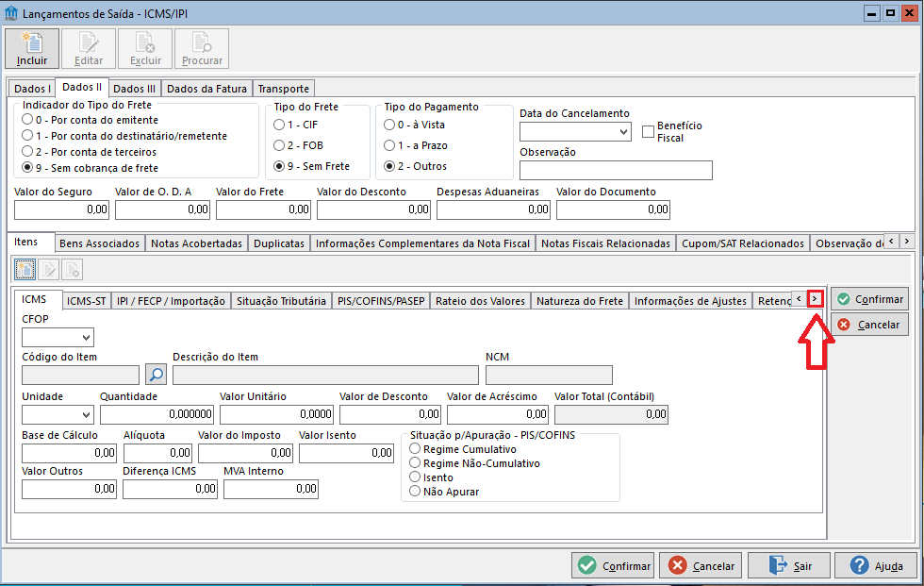Switch to the Dados III tab
This screenshot has height=586, width=924.
(134, 89)
